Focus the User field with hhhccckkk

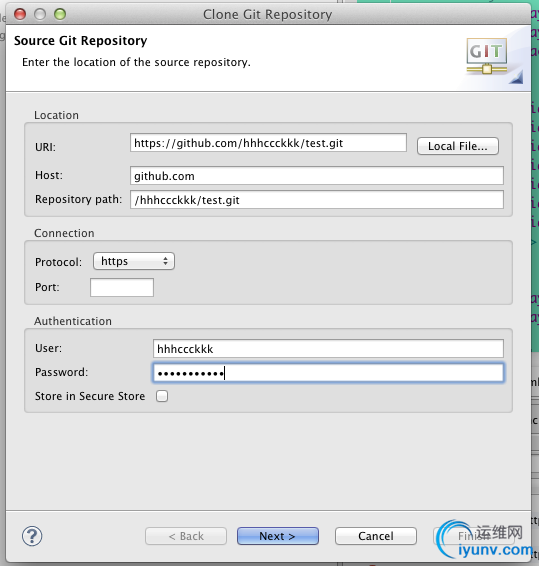click(x=328, y=349)
